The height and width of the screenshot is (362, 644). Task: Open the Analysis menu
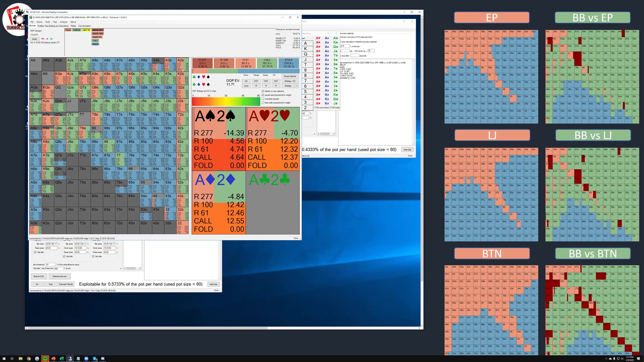coord(63,22)
